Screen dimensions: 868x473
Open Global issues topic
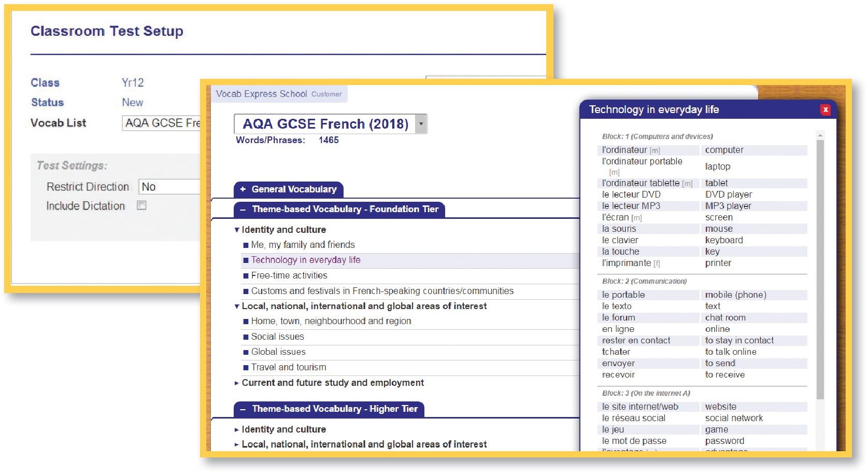[278, 352]
